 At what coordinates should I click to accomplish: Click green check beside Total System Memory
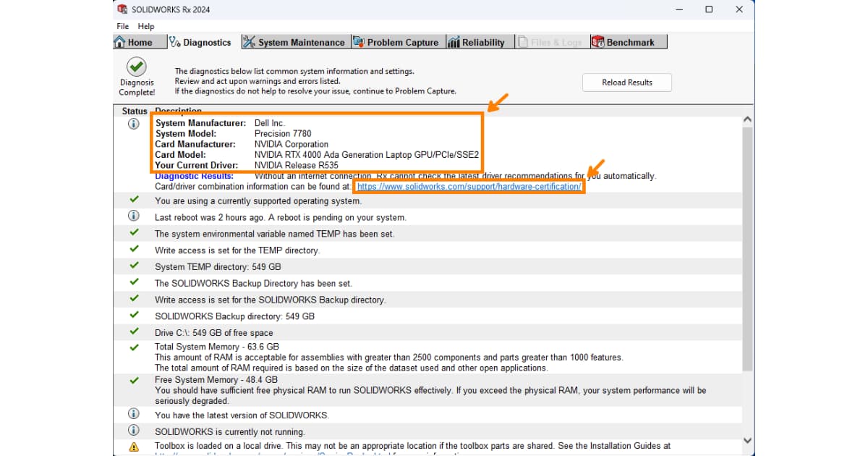[134, 347]
